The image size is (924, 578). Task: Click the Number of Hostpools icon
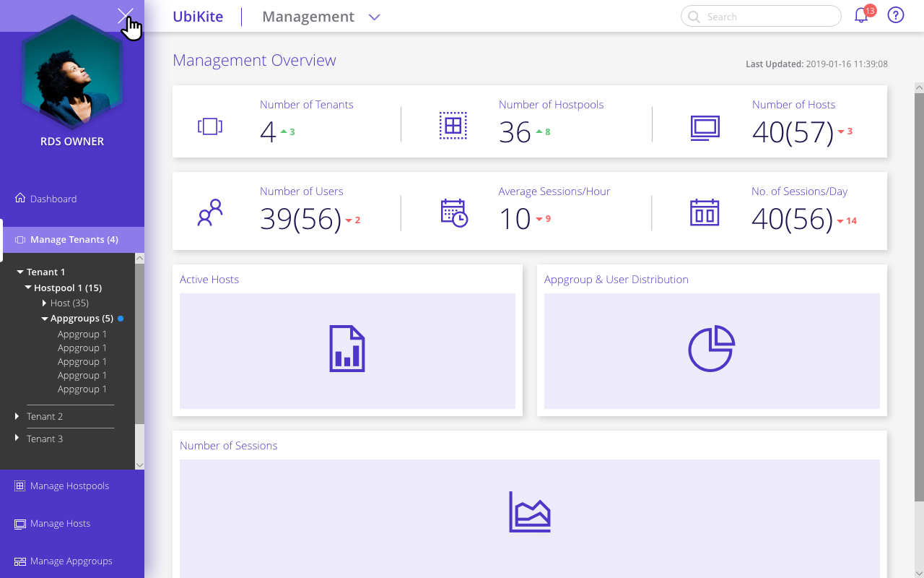(x=453, y=126)
